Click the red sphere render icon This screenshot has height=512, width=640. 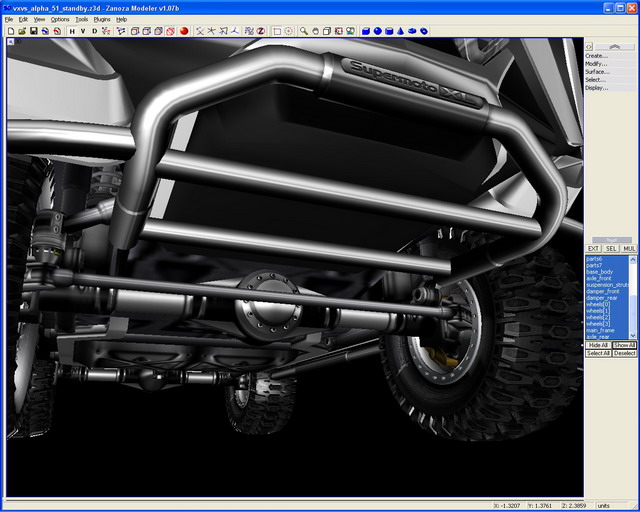[x=185, y=31]
